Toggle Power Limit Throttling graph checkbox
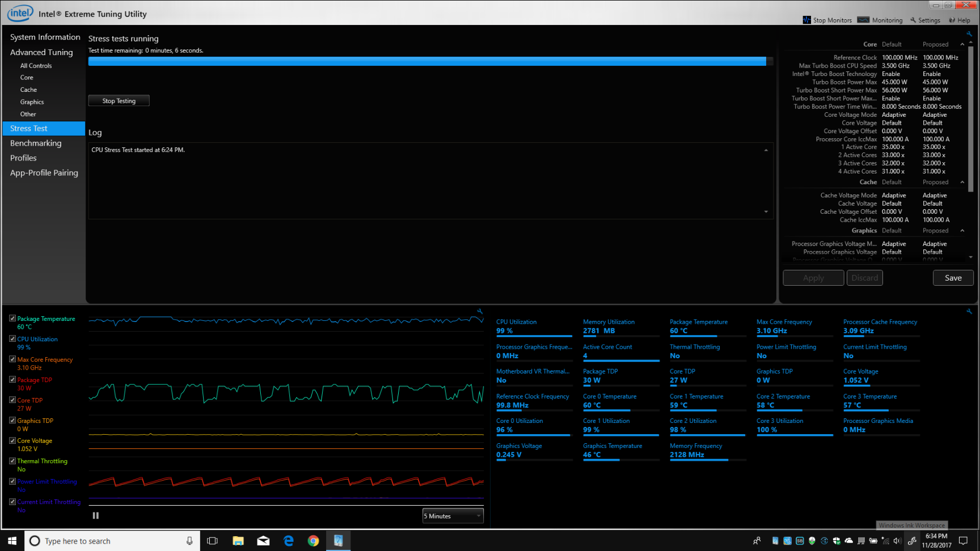The width and height of the screenshot is (980, 551). coord(12,481)
